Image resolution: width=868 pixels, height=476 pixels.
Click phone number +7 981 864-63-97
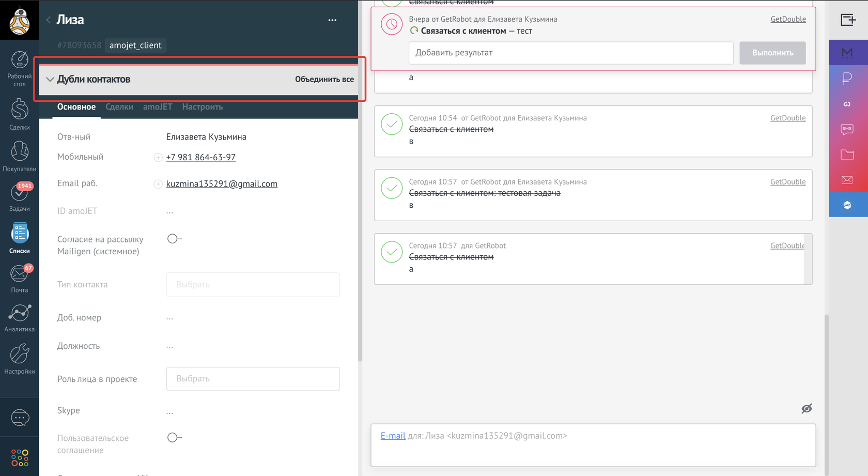[x=200, y=157]
